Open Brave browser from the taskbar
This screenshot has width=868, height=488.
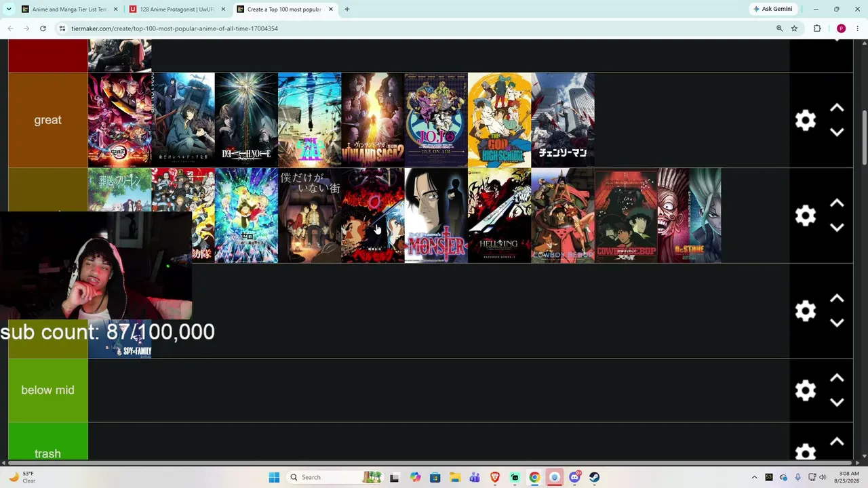495,477
